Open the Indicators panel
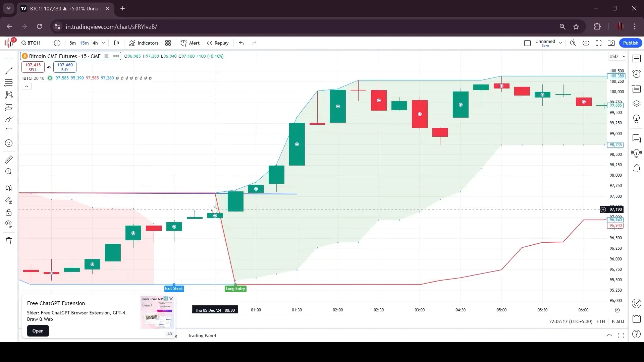 coord(143,43)
